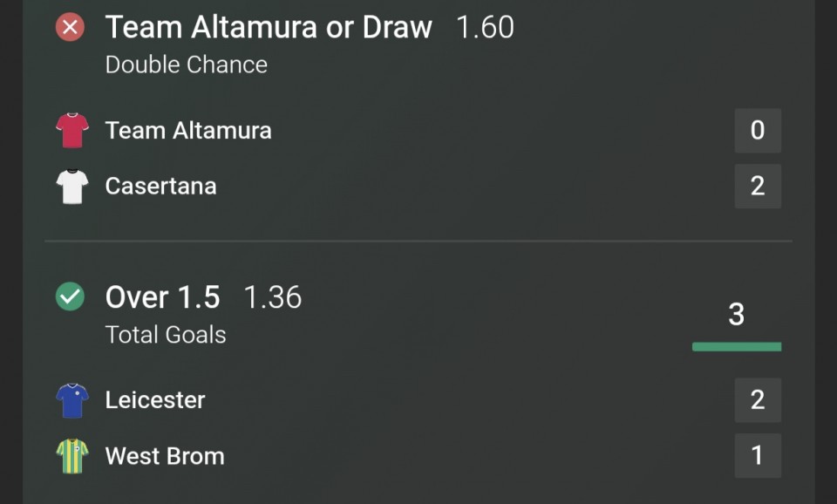Click the green won-bet checkmark icon

point(70,297)
